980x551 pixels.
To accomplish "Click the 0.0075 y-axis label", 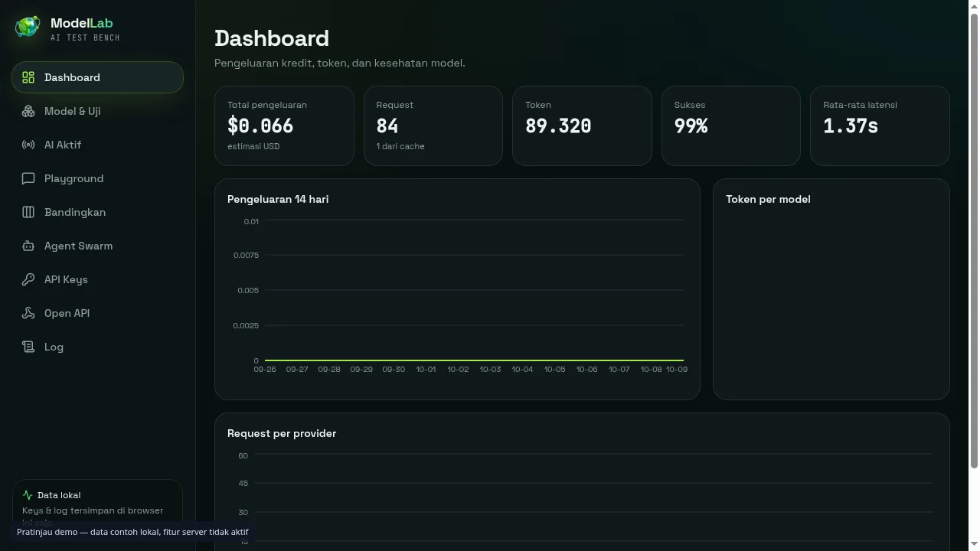I will pos(246,255).
